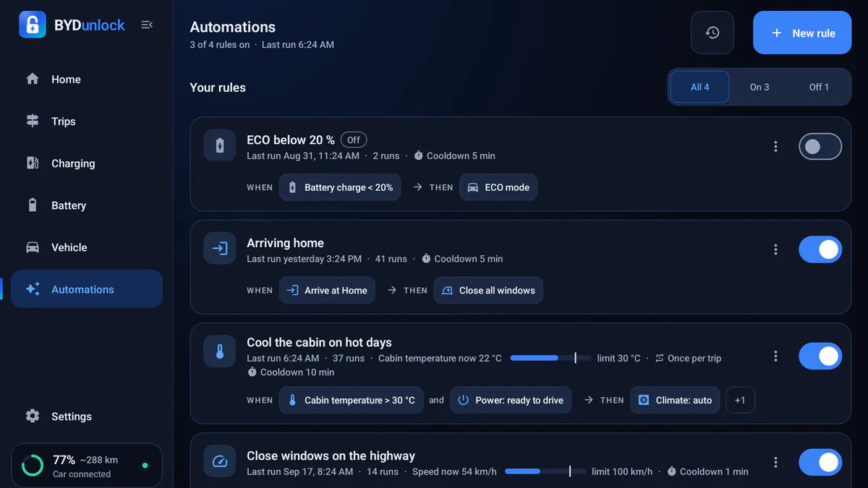
Task: Click the Arriving home rule title
Action: pos(285,243)
